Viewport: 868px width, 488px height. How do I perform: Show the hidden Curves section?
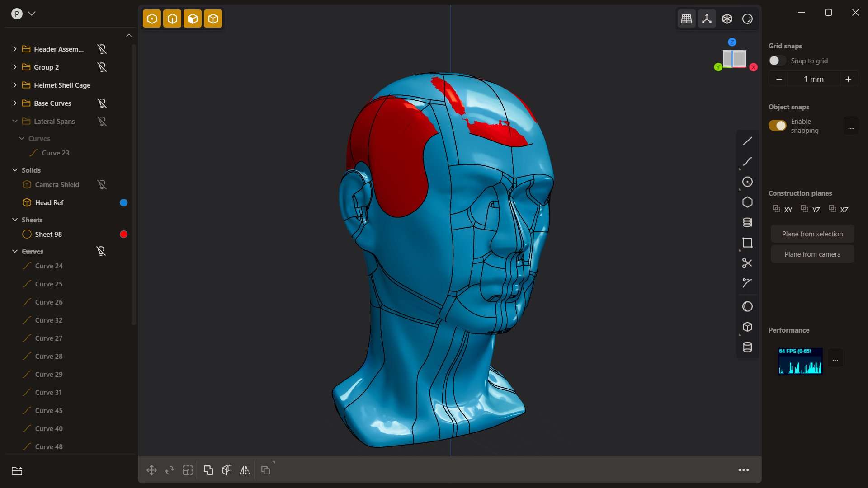101,251
